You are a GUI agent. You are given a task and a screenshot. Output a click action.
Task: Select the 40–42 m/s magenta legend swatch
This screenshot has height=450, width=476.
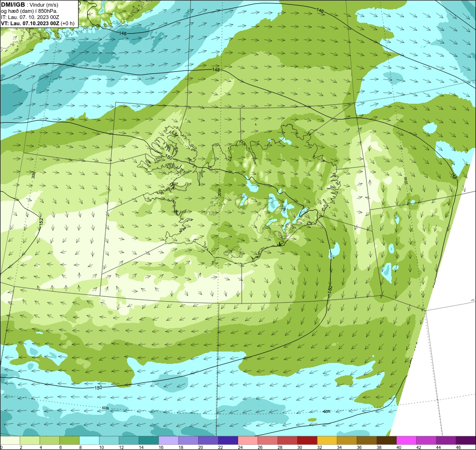(407, 440)
